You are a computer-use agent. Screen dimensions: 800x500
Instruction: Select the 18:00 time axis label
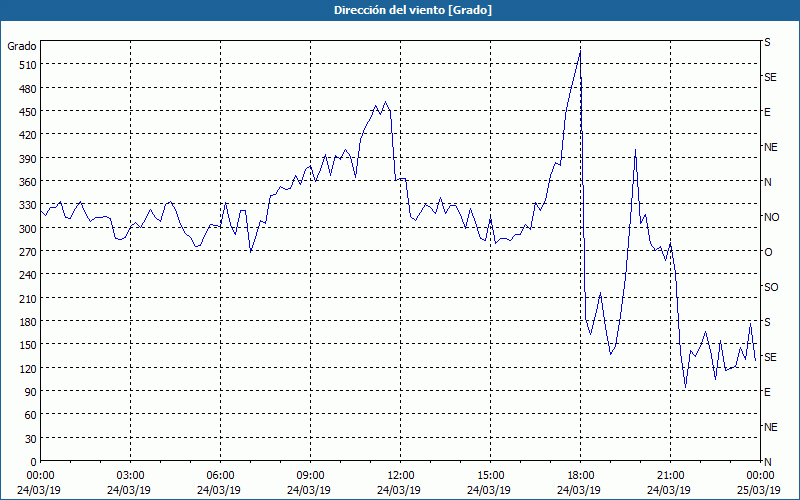(x=580, y=476)
